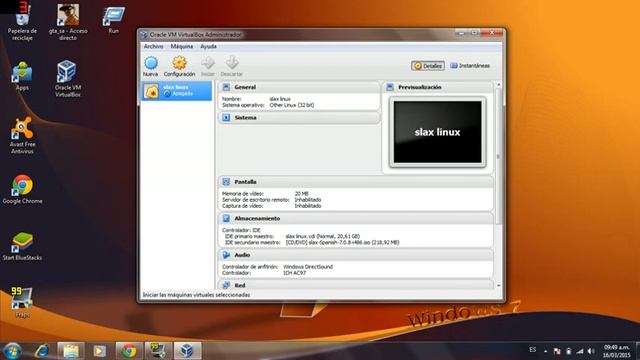
Task: Click the Red section icon
Action: [226, 285]
